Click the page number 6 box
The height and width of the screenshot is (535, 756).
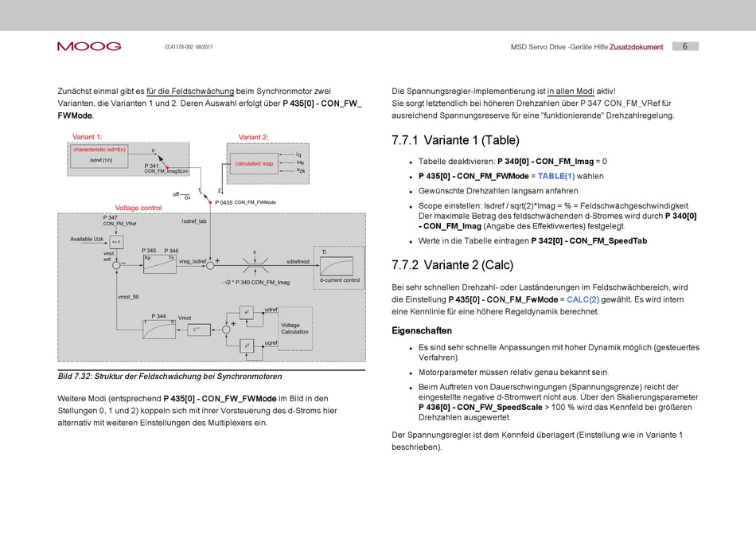point(685,46)
